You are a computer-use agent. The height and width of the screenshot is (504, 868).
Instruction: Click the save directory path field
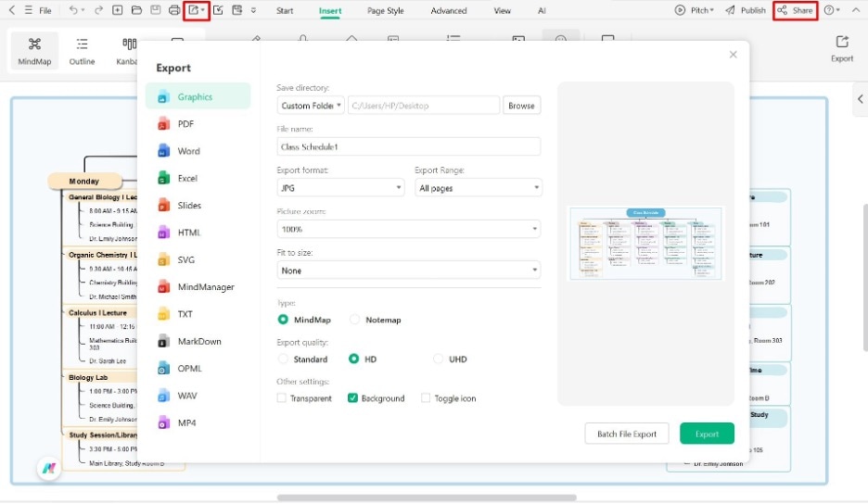pyautogui.click(x=424, y=105)
